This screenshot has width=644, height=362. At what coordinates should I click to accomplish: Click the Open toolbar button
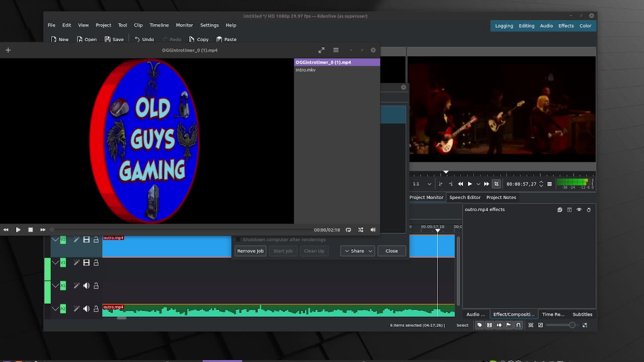[x=87, y=39]
